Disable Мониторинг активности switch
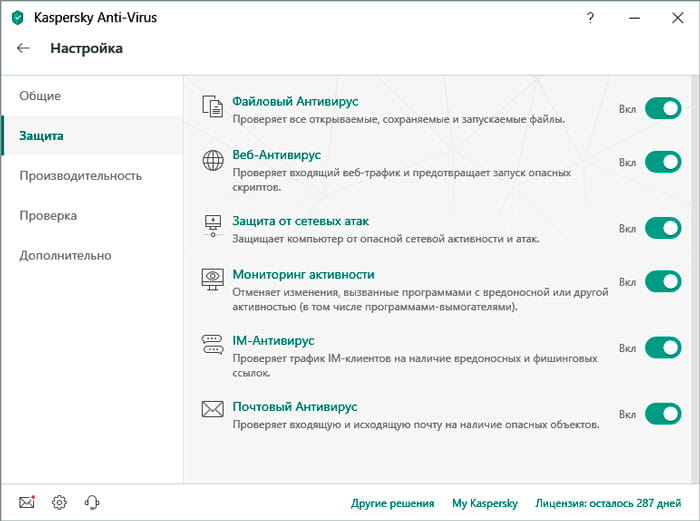The image size is (700, 521). pyautogui.click(x=663, y=281)
